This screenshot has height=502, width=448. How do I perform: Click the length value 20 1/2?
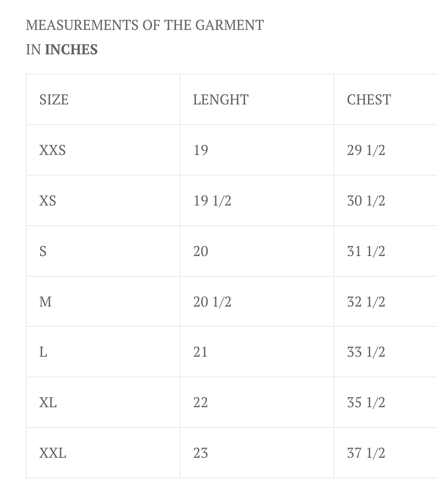(212, 302)
